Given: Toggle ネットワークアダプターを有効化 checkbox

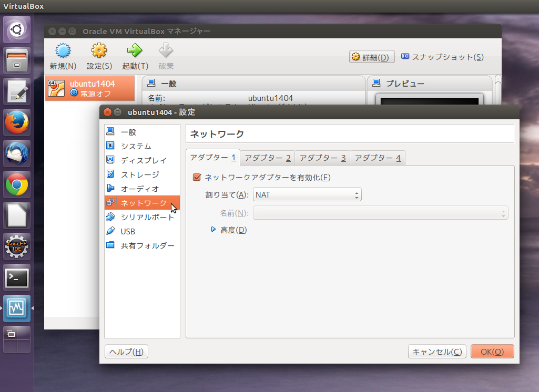Looking at the screenshot, I should click(x=197, y=177).
